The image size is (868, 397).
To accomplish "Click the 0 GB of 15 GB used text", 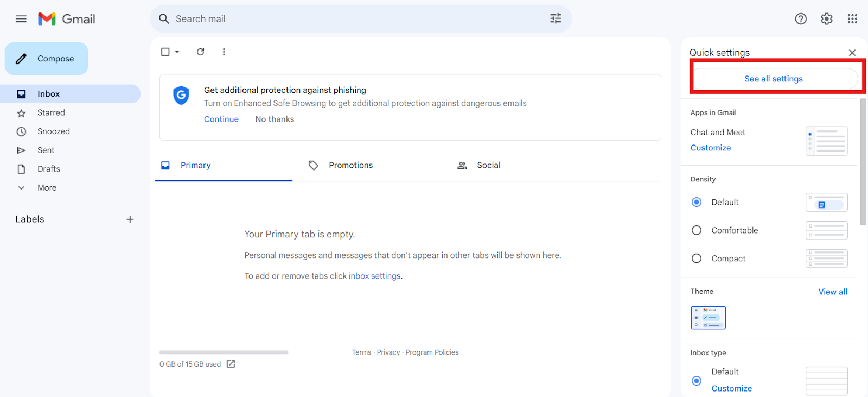I will coord(190,364).
